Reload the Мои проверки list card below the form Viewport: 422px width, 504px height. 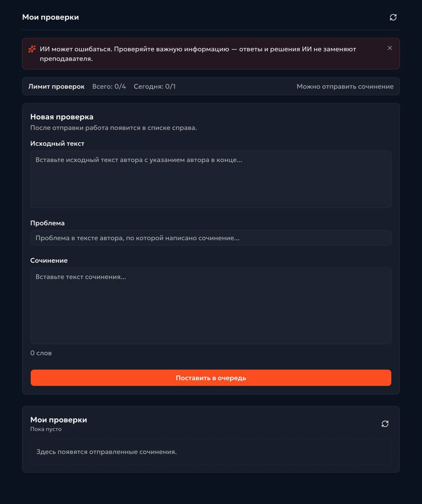[x=385, y=424]
